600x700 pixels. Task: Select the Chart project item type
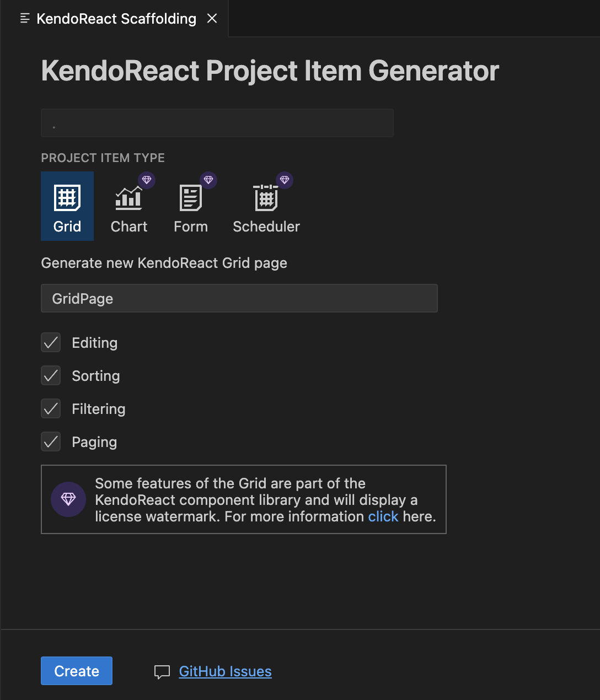pos(129,206)
